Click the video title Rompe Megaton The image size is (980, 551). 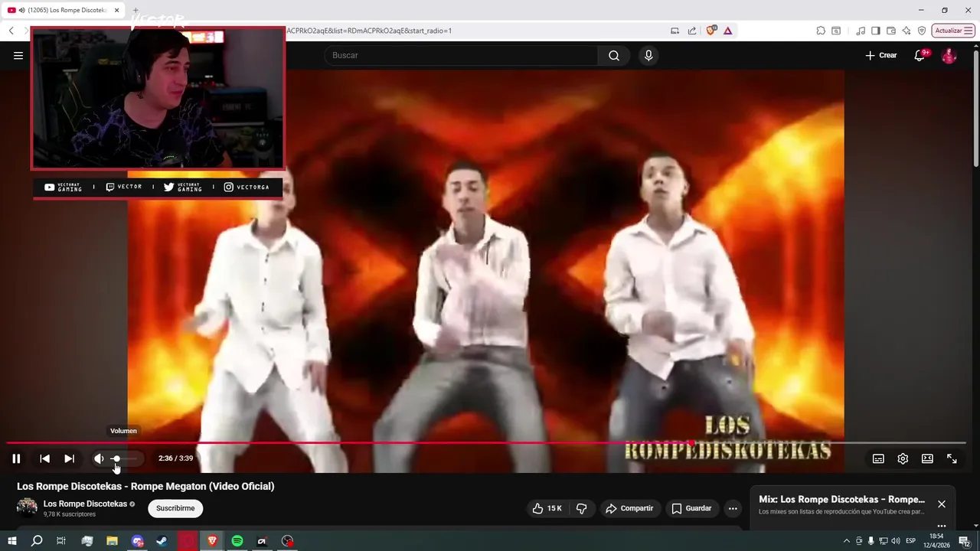(x=145, y=486)
